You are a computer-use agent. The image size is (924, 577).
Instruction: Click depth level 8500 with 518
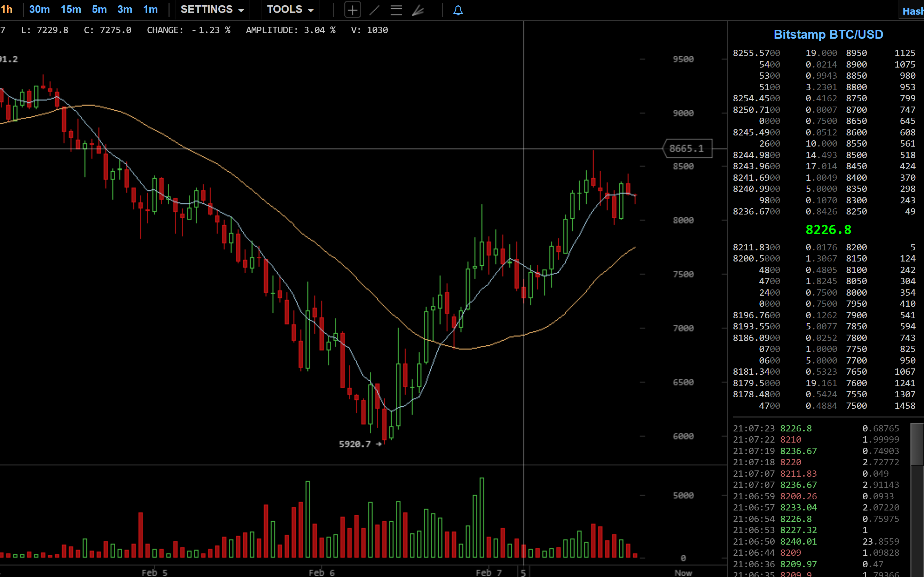click(880, 155)
